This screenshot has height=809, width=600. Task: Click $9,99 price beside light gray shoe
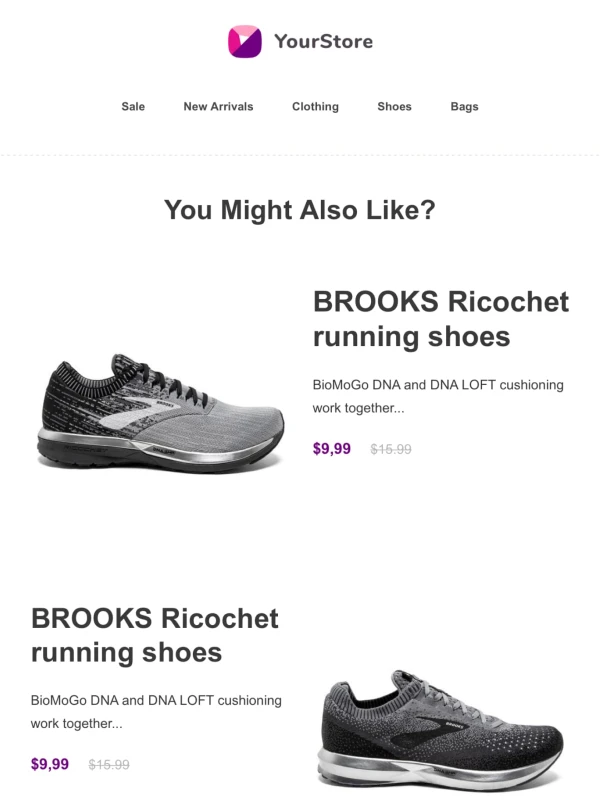tap(332, 449)
